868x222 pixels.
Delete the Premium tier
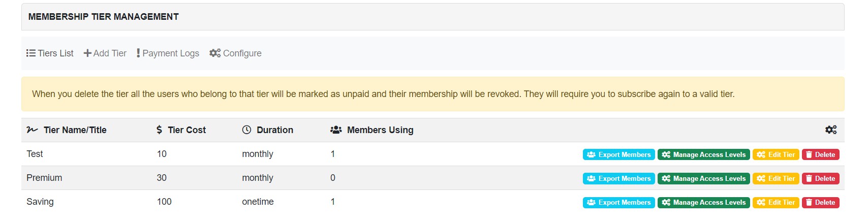click(820, 178)
